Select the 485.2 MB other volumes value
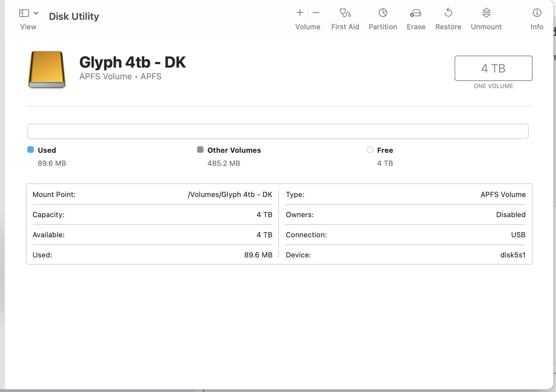This screenshot has height=392, width=556. (x=224, y=163)
